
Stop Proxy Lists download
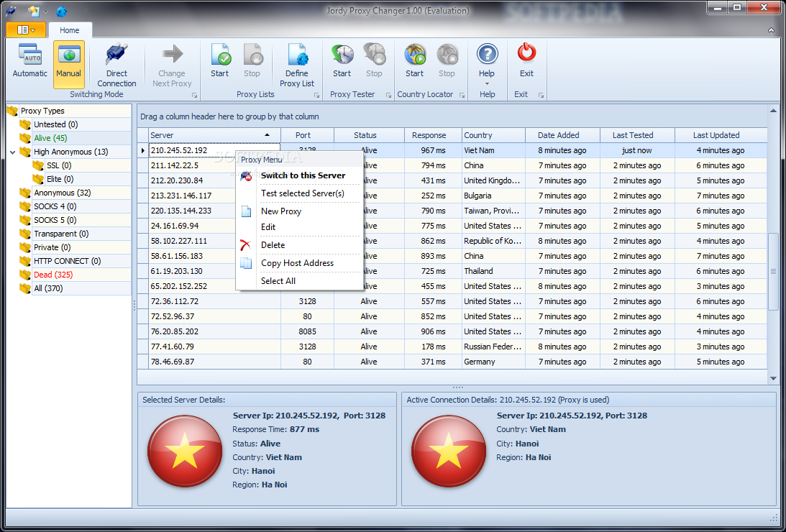[252, 62]
